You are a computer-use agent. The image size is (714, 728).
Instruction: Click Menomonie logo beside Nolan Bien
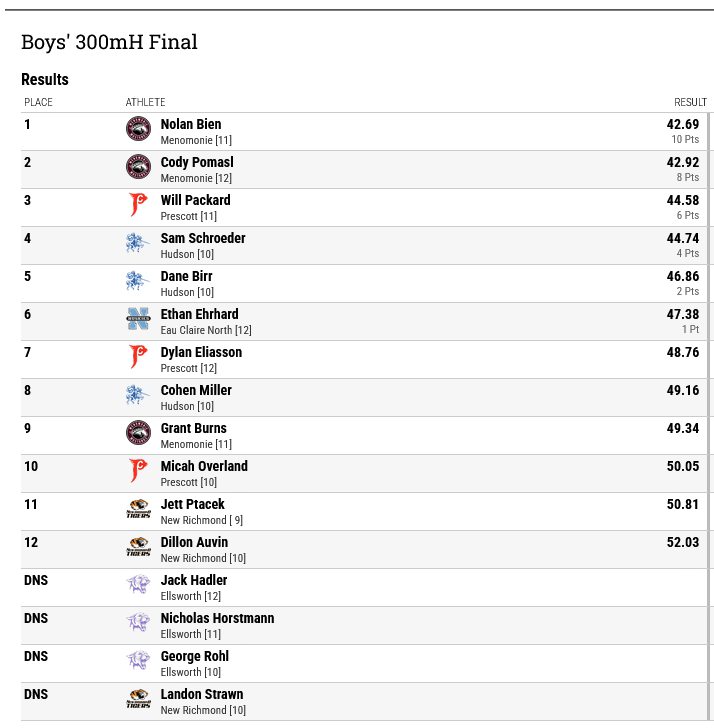tap(138, 129)
